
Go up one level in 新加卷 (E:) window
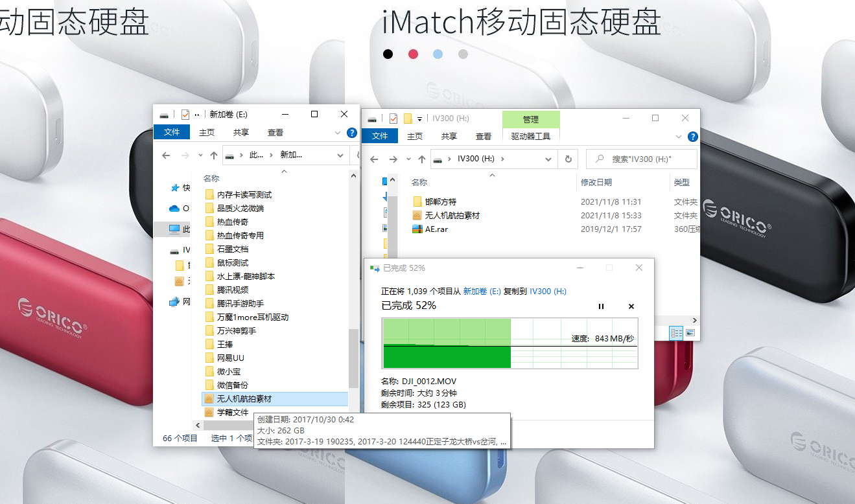214,155
